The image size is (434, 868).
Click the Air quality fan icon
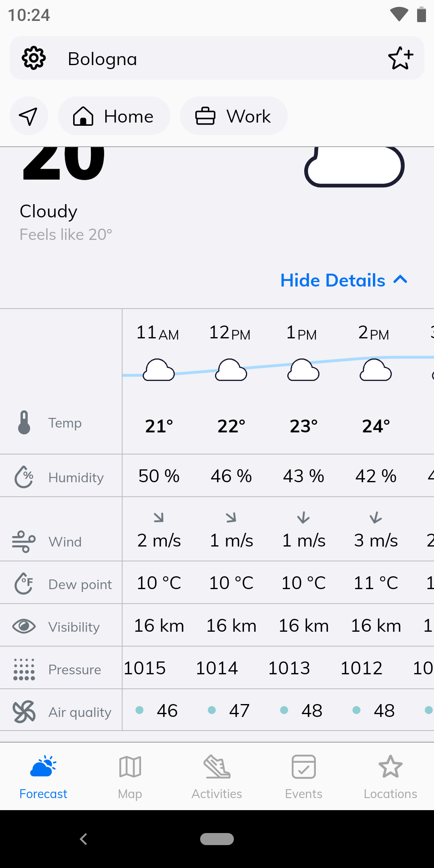[24, 712]
